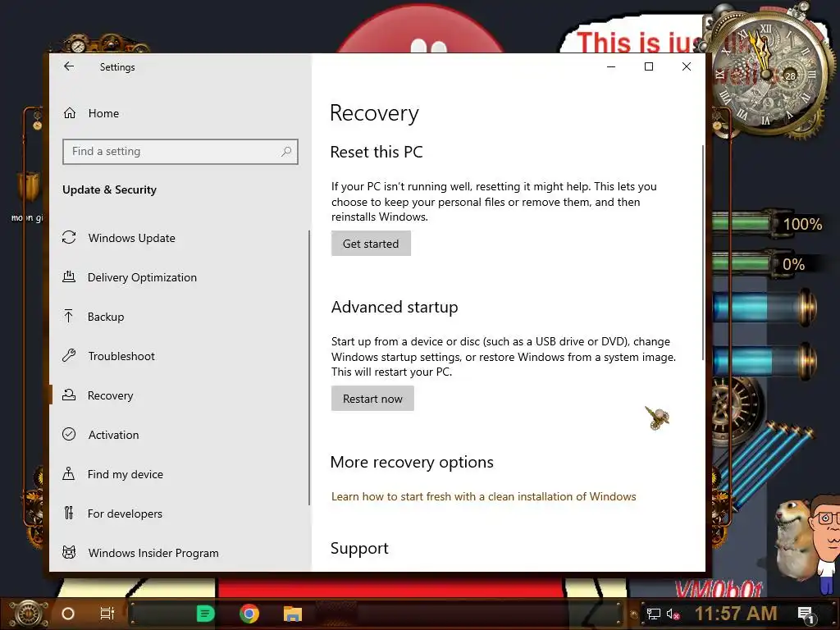The width and height of the screenshot is (840, 630).
Task: Go back with the Settings back arrow
Action: (69, 66)
